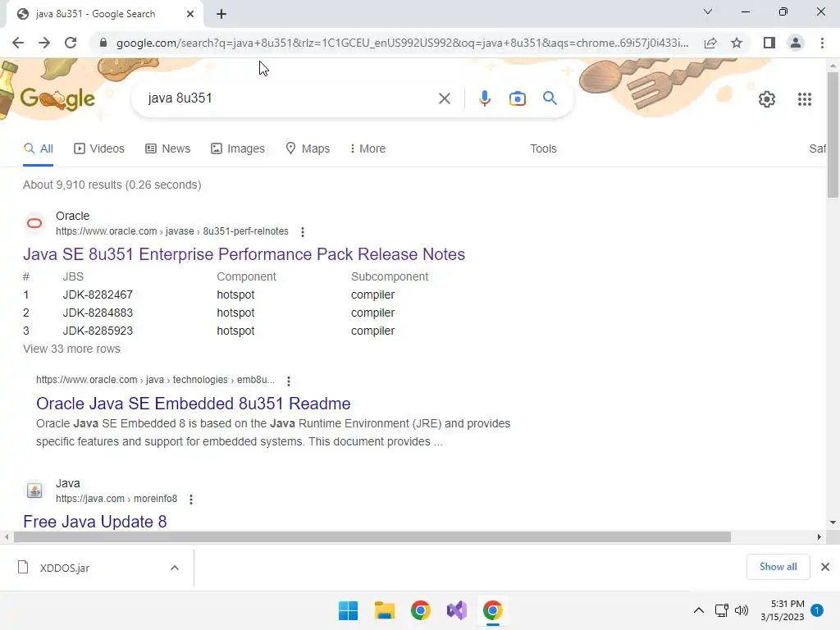Screen dimensions: 840x630
Task: Click the Oracle site favicon
Action: pyautogui.click(x=34, y=223)
